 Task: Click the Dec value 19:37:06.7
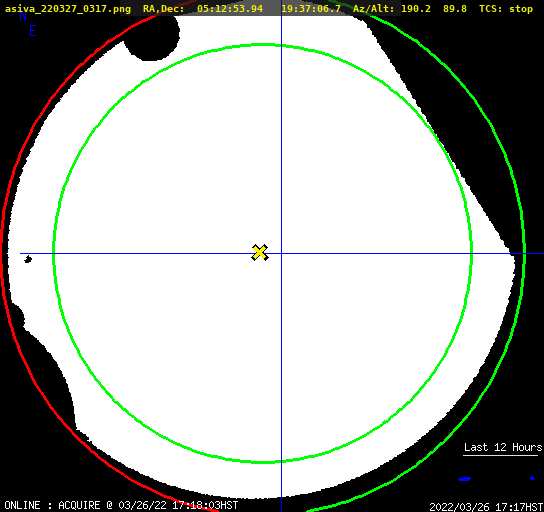point(311,9)
